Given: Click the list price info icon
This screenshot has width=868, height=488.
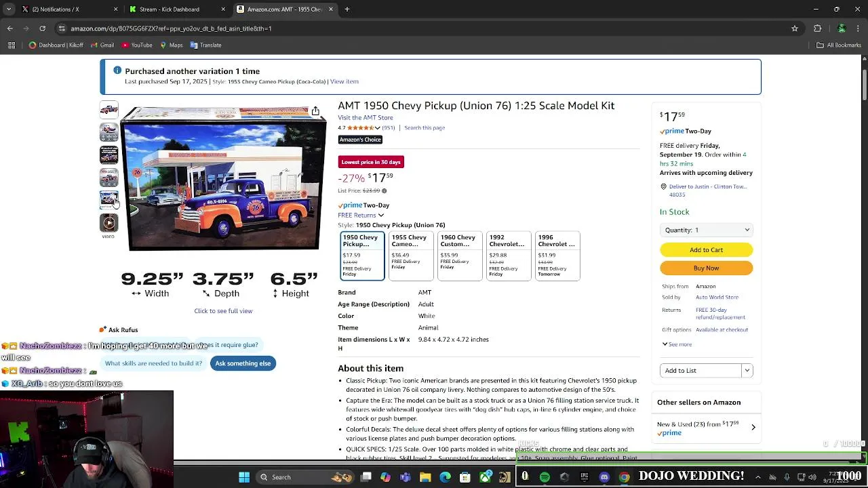Looking at the screenshot, I should [x=384, y=191].
